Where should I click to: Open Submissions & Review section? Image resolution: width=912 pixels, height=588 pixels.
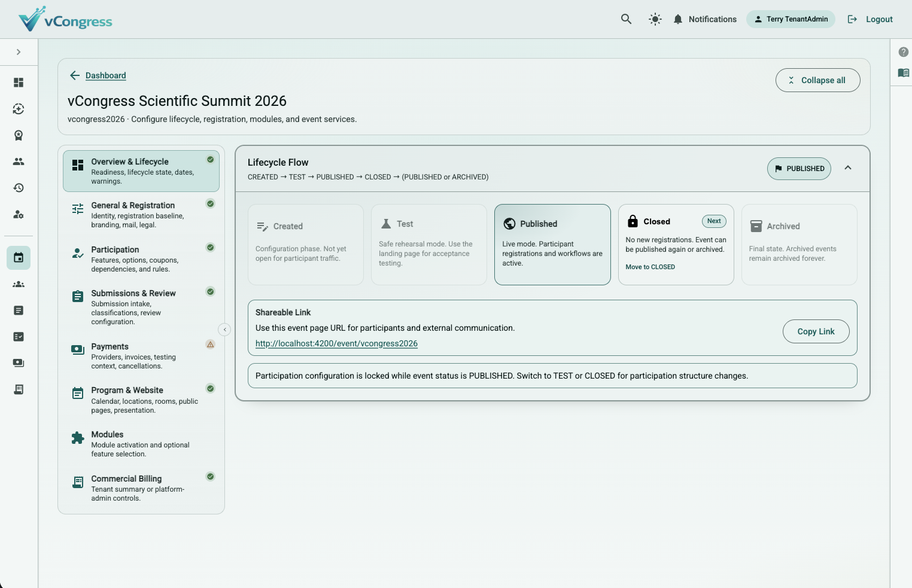click(x=141, y=307)
